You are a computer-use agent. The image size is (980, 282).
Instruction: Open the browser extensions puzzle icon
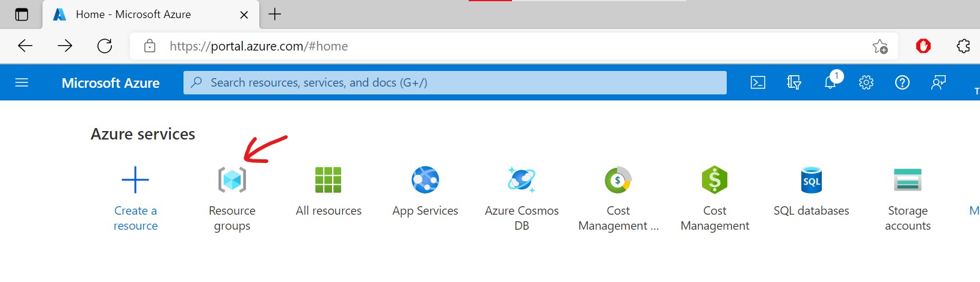963,46
